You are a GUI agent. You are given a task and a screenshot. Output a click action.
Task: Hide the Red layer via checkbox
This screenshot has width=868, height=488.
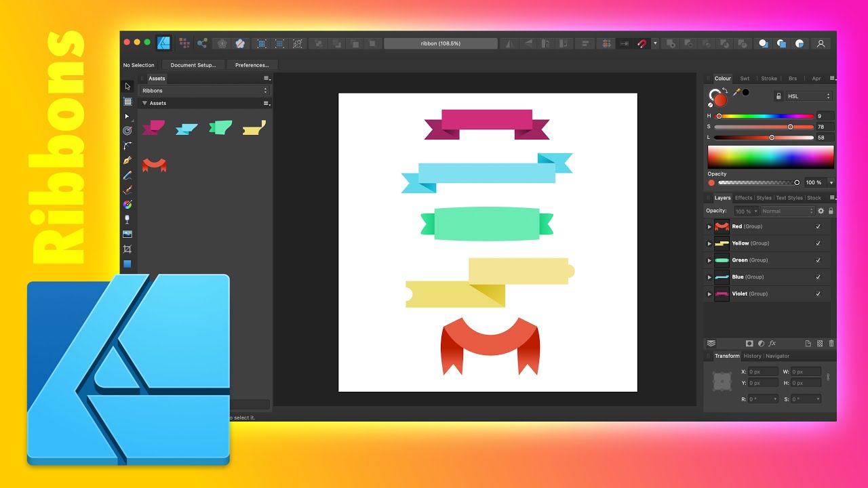pos(818,226)
